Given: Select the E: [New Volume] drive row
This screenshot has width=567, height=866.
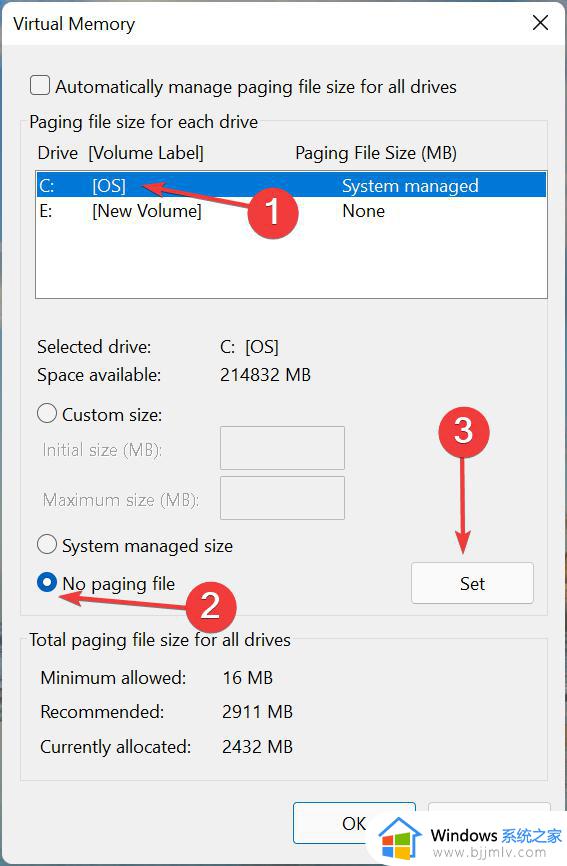Looking at the screenshot, I should [292, 211].
